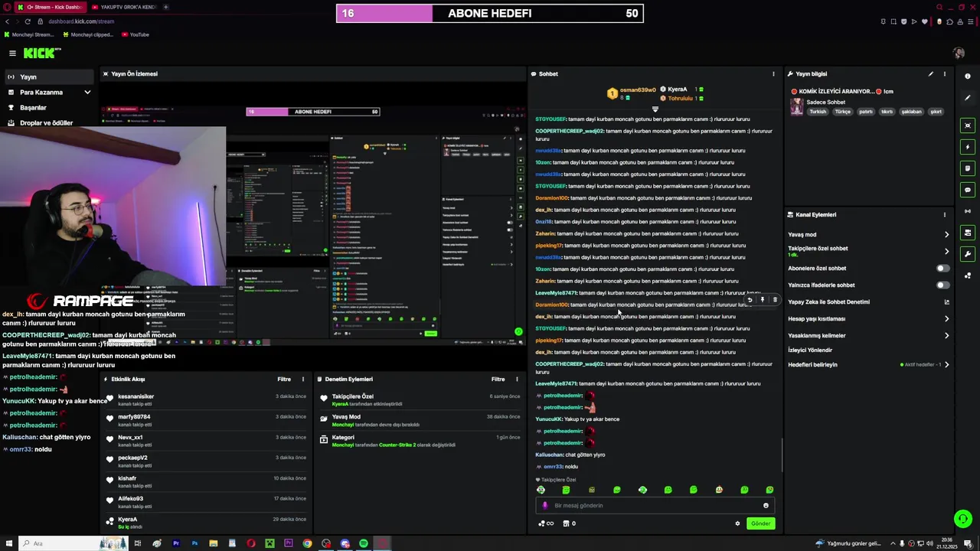This screenshot has height=551, width=980.
Task: Edit stream info with pencil icon
Action: pyautogui.click(x=930, y=74)
